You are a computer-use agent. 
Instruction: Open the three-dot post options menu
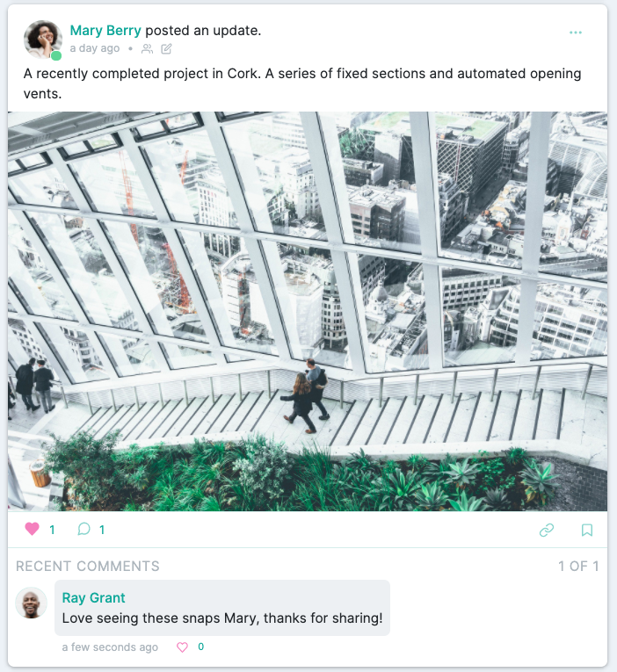[576, 33]
